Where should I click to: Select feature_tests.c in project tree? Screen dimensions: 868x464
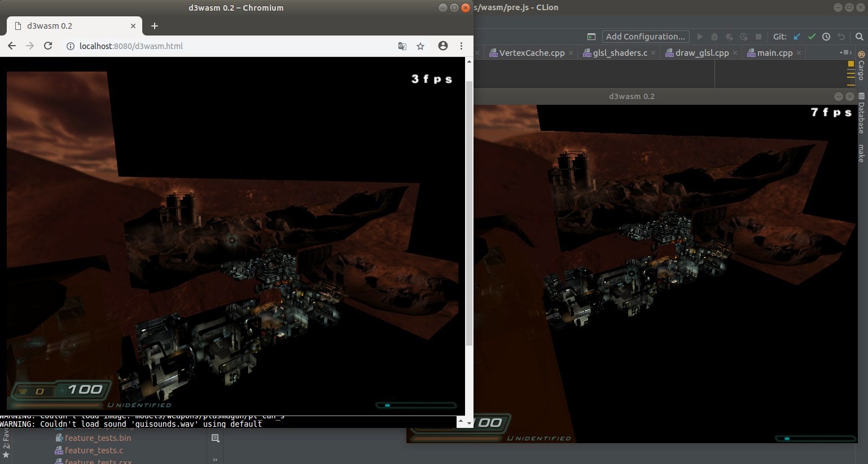tap(89, 450)
